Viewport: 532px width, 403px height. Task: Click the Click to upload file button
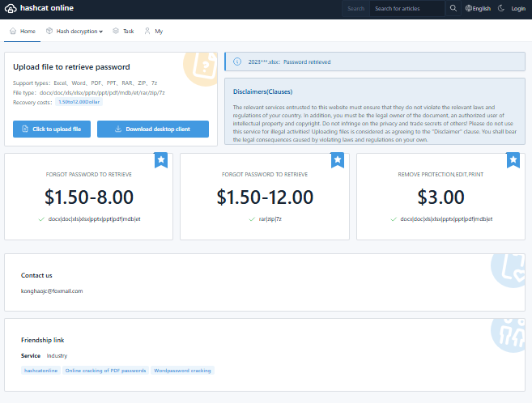[x=52, y=129]
